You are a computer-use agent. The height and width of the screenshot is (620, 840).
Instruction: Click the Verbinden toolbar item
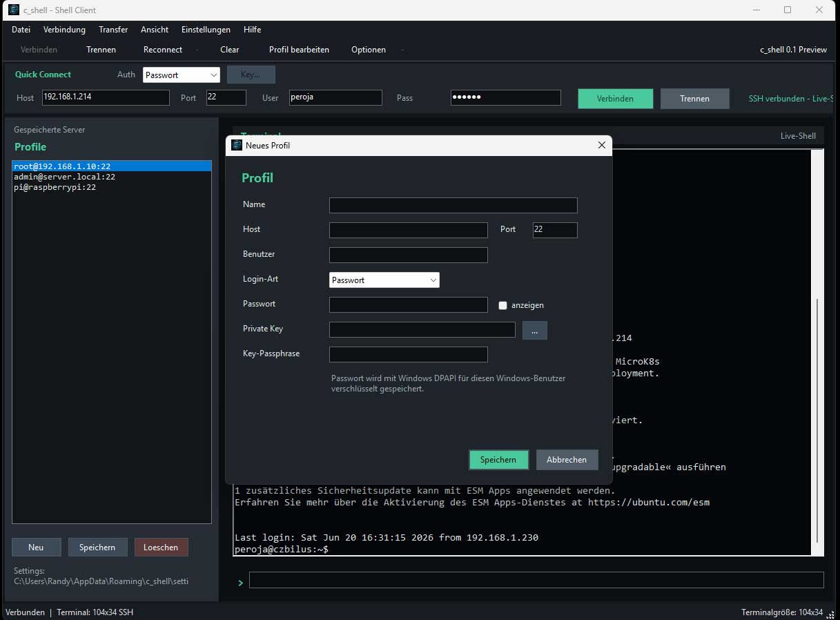coord(39,50)
